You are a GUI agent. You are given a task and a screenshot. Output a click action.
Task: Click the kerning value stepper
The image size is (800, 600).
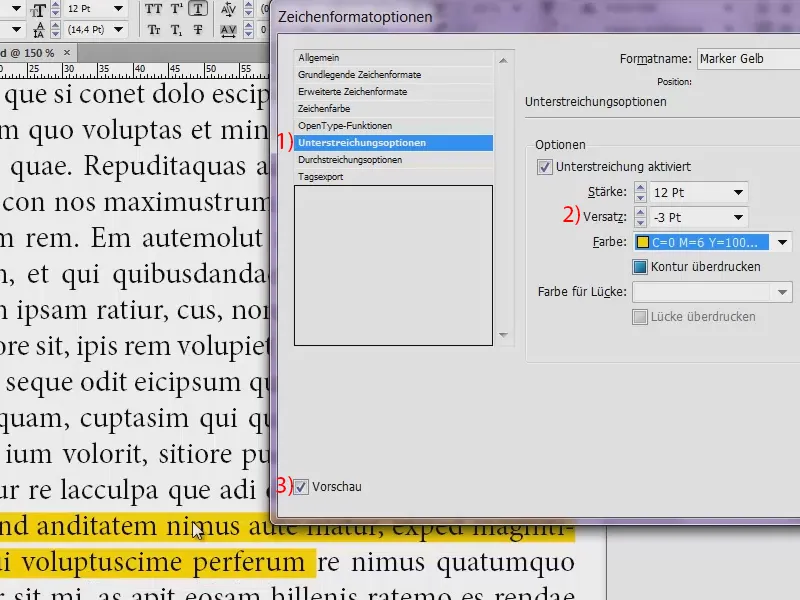[x=248, y=9]
